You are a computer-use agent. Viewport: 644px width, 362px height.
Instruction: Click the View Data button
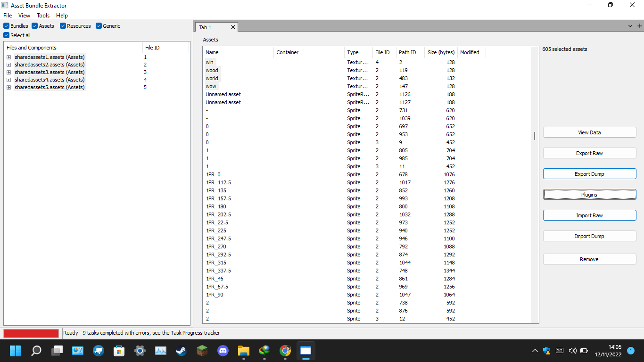pyautogui.click(x=589, y=132)
